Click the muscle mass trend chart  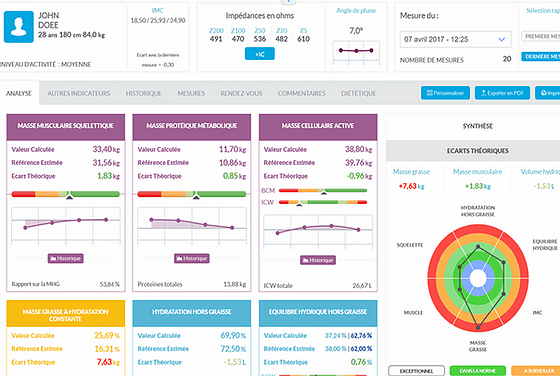pos(66,225)
